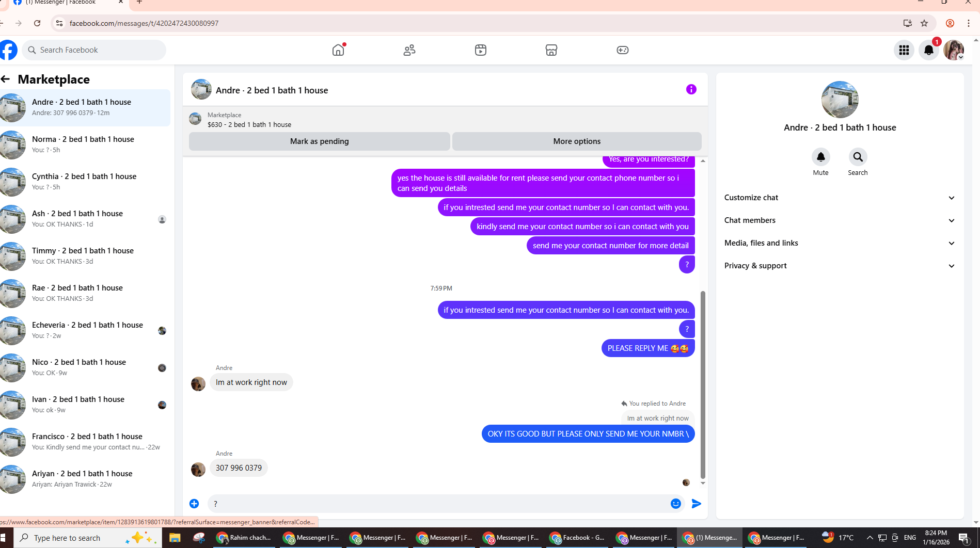Switch to the "Facebook - G..." taskbar window

pos(577,538)
